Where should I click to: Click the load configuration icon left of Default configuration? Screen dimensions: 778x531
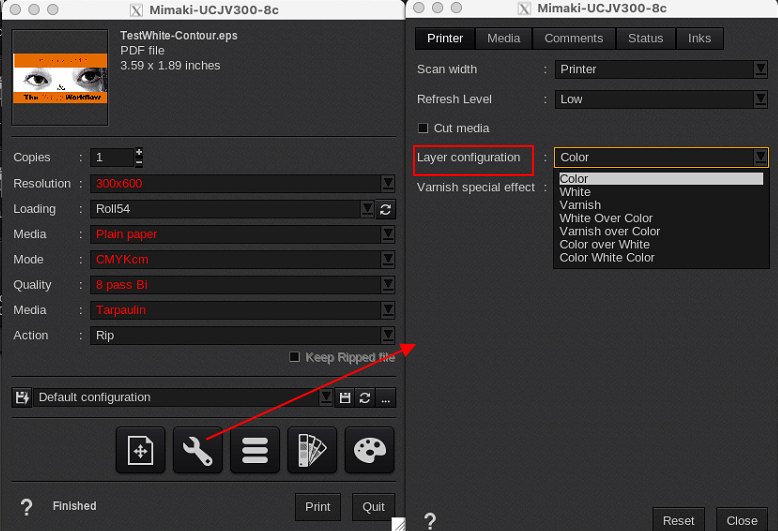tap(22, 398)
